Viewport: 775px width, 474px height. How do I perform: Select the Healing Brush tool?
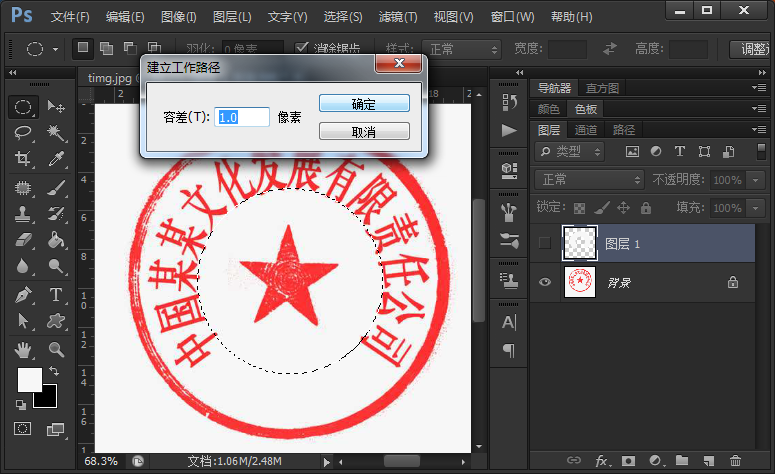point(23,188)
